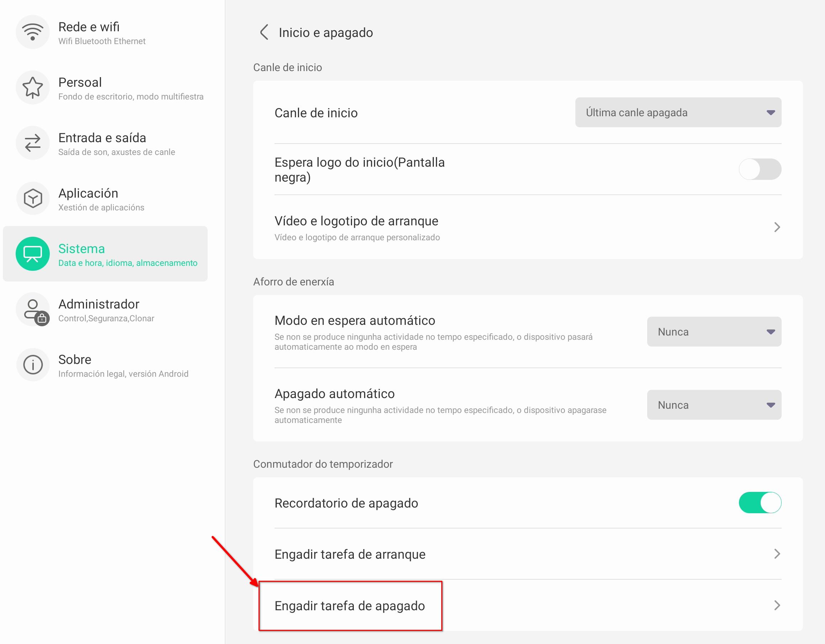Select the green Sistema screen icon
The image size is (825, 644).
(33, 254)
